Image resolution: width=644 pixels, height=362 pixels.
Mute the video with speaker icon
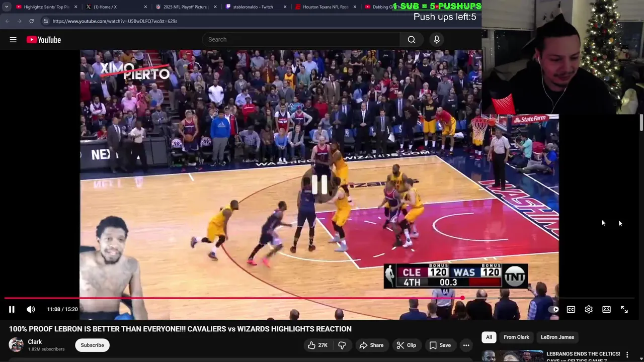(x=31, y=309)
